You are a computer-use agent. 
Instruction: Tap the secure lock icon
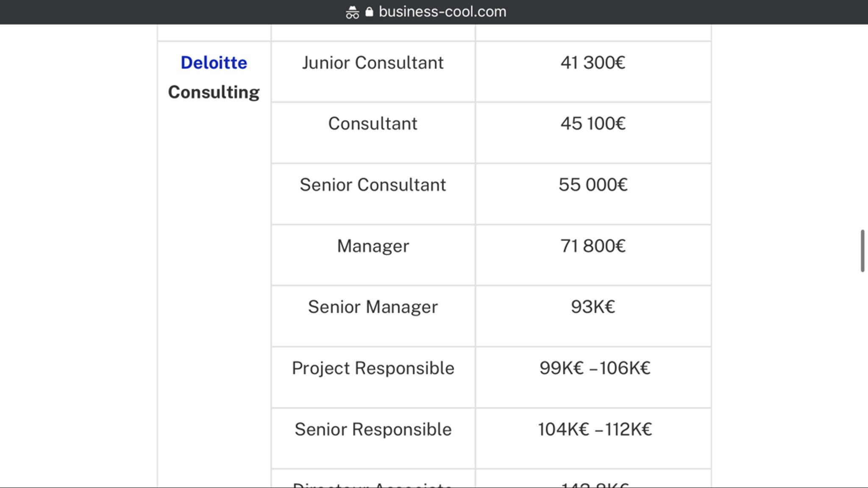pos(369,11)
